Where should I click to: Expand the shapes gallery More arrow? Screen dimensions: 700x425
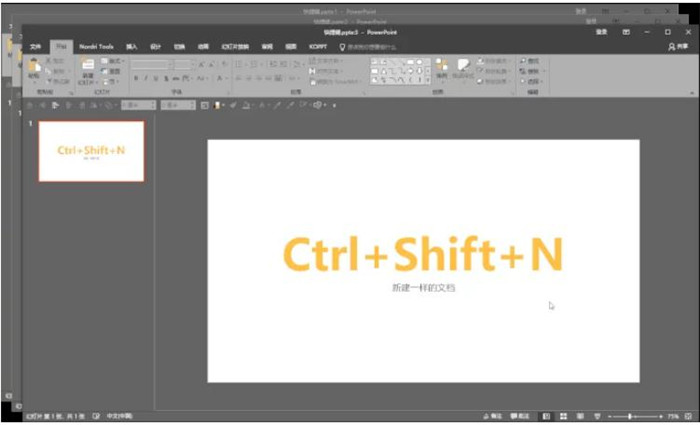coord(428,80)
